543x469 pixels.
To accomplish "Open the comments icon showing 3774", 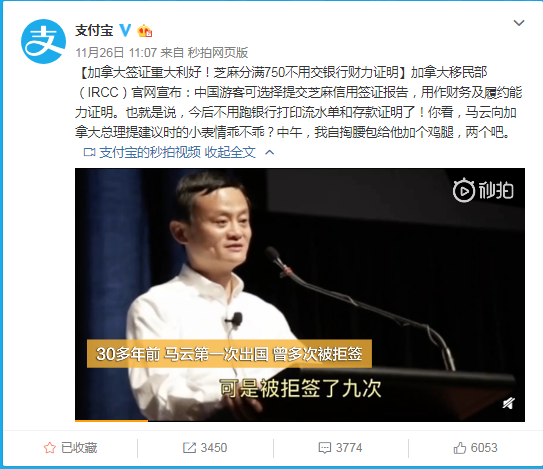I will [x=324, y=448].
